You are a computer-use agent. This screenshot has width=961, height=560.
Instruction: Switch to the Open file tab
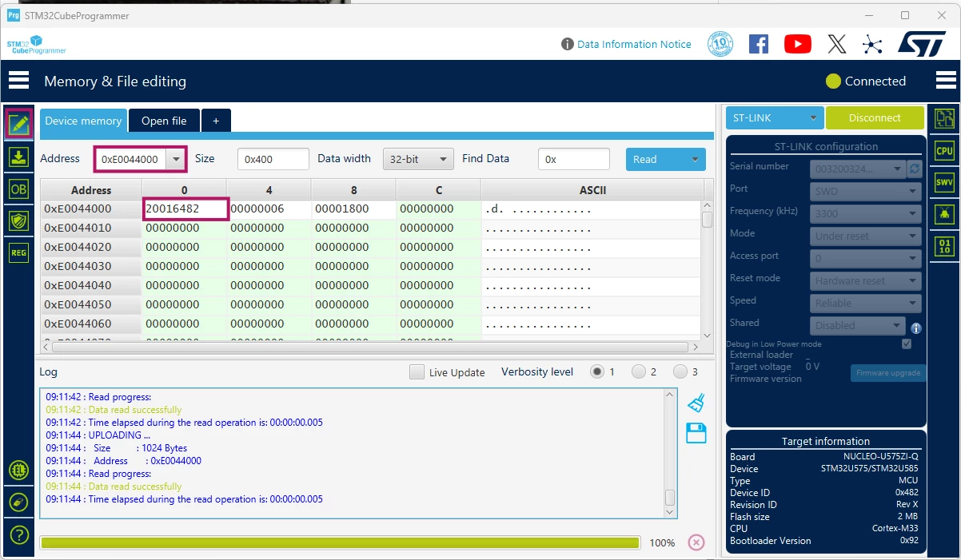tap(164, 121)
